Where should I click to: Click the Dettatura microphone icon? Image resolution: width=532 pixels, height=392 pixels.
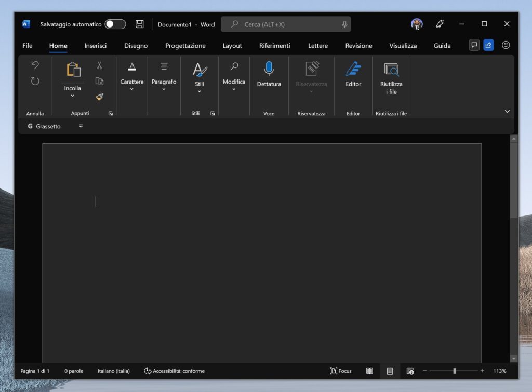(x=269, y=69)
